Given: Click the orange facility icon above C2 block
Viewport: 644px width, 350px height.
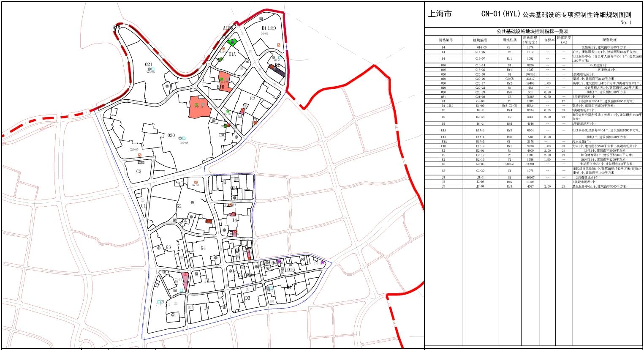Looking at the screenshot, I should (139, 155).
